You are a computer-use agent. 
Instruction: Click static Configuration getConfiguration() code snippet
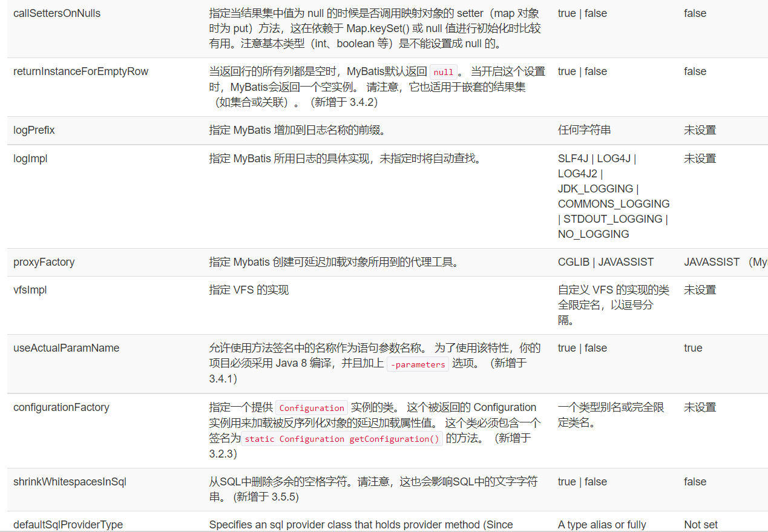[342, 439]
